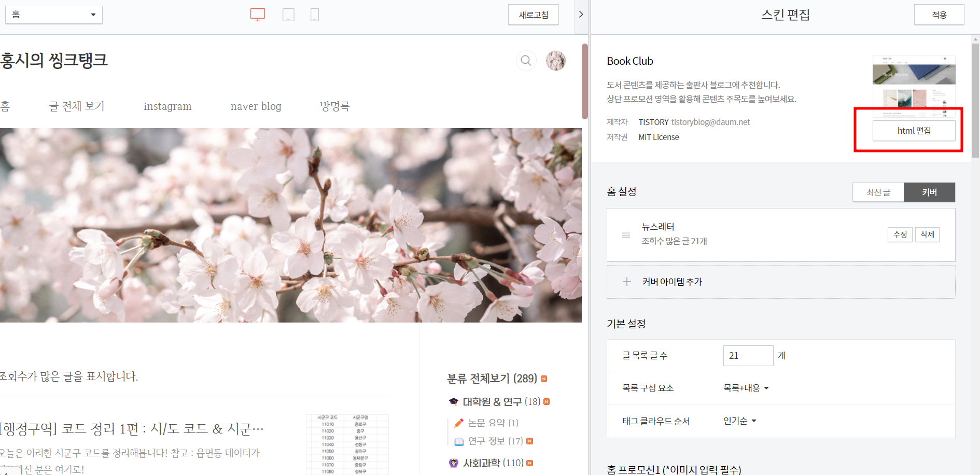Switch home setting to 최신 글
Image resolution: width=980 pixels, height=475 pixels.
pyautogui.click(x=878, y=192)
